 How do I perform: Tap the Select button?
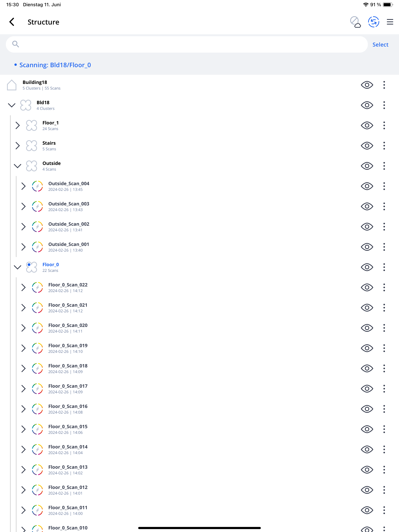click(380, 44)
